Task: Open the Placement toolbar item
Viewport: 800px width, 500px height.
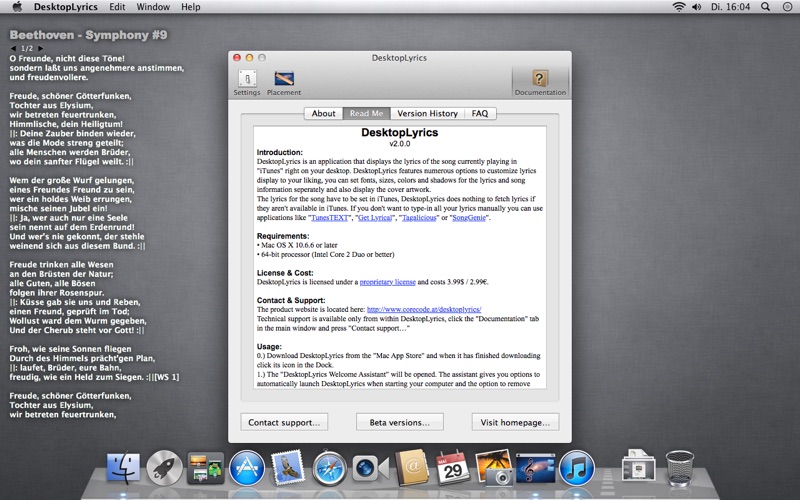Action: tap(284, 83)
